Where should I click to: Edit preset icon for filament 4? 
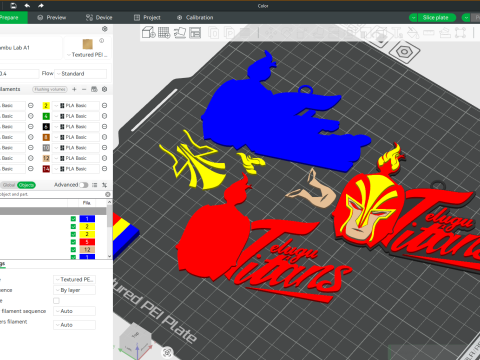[104, 116]
